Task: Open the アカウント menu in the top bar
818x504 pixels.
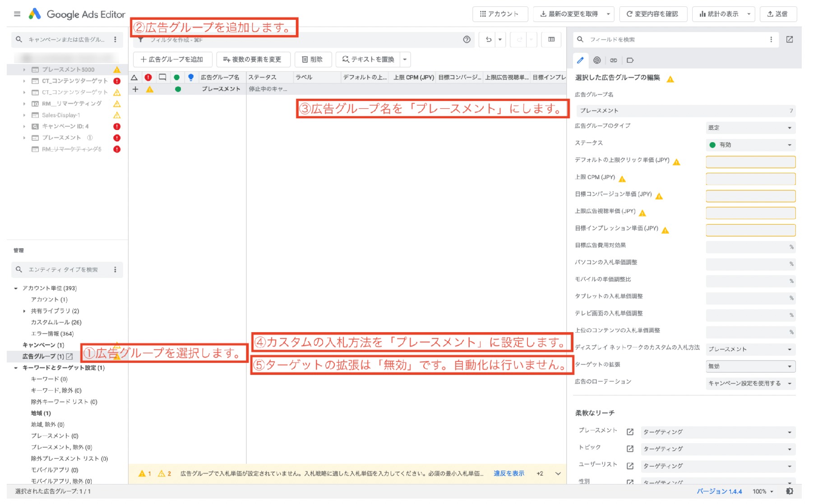Action: point(500,14)
